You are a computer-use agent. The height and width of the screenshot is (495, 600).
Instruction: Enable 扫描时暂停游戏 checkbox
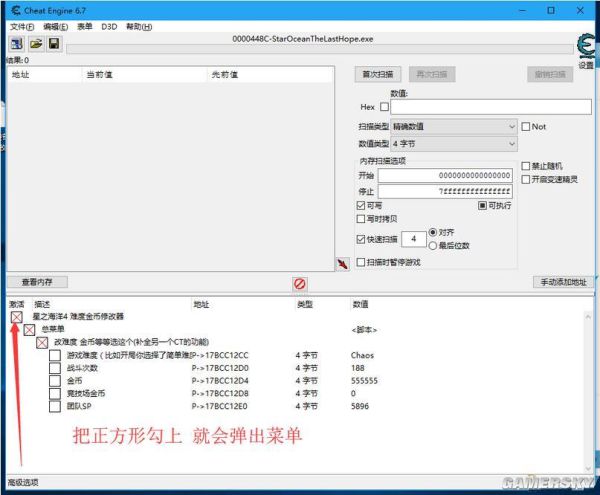(x=360, y=262)
